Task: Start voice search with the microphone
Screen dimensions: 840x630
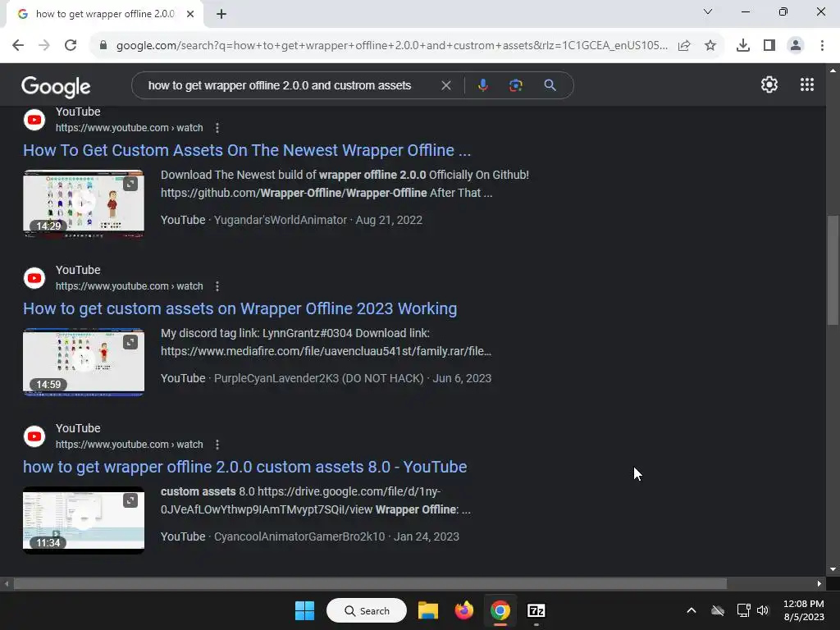Action: click(x=482, y=85)
